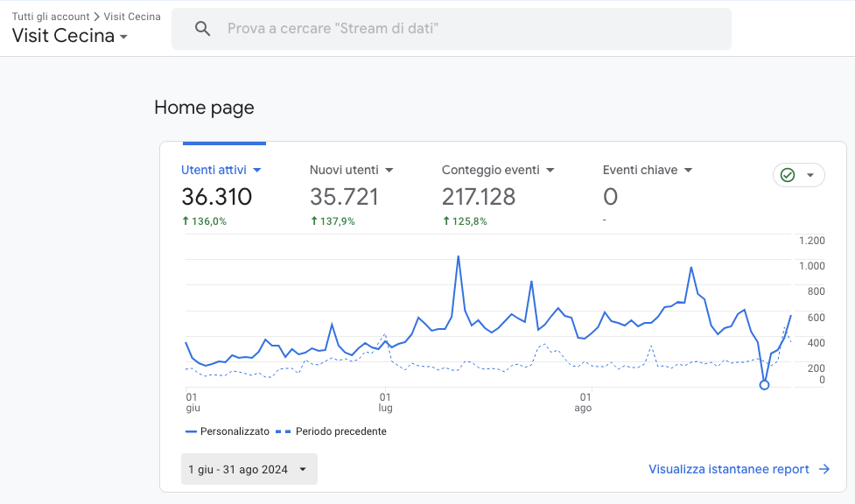Click the green up arrow next to 136,0%

186,220
